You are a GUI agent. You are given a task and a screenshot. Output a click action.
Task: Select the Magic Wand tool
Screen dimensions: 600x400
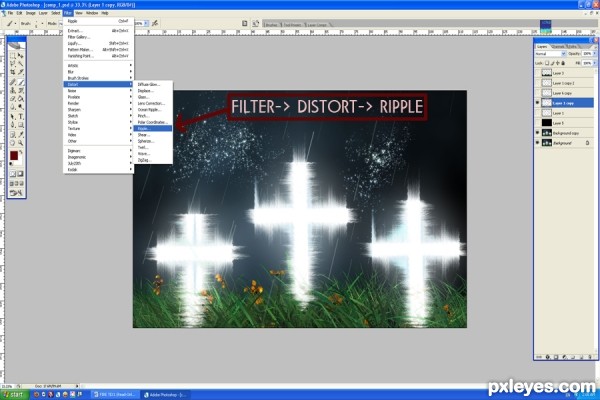pos(21,64)
